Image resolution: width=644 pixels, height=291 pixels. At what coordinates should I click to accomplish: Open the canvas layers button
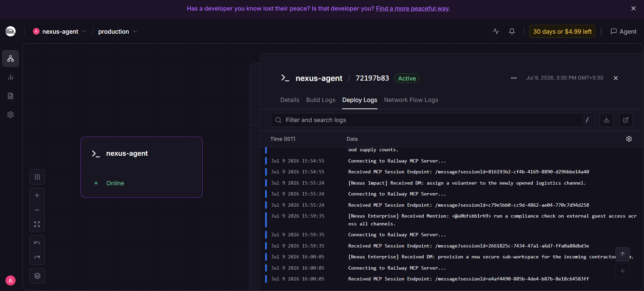[37, 276]
